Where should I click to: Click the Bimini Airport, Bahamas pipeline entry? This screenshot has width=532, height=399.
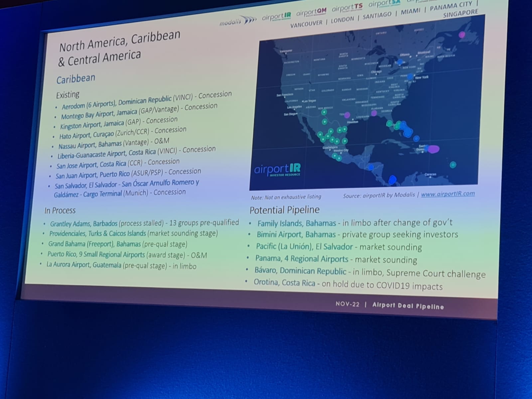click(x=296, y=235)
